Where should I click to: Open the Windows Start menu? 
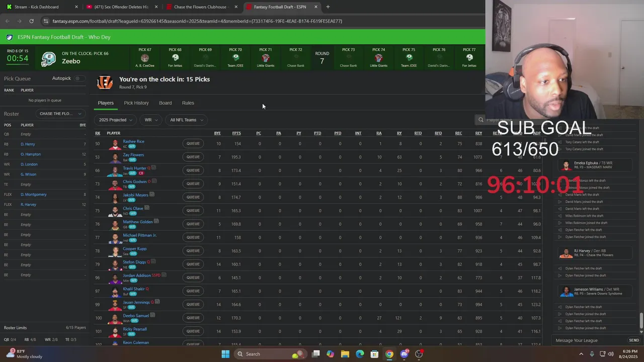225,354
